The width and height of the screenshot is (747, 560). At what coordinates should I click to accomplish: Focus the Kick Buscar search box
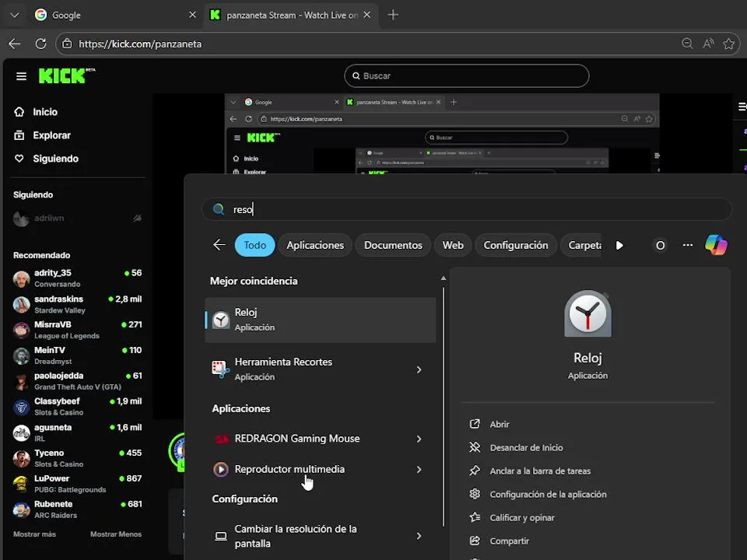466,75
